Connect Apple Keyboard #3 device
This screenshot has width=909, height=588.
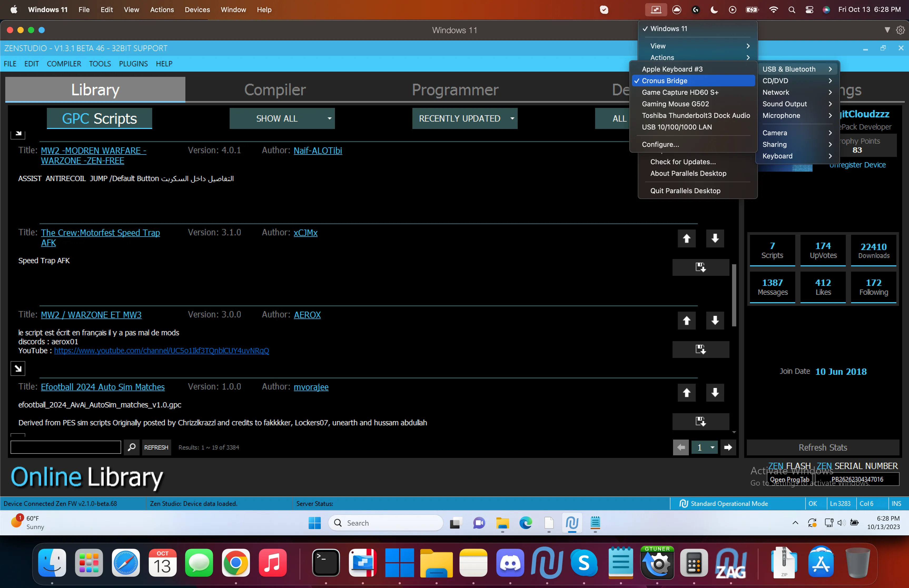pos(693,69)
